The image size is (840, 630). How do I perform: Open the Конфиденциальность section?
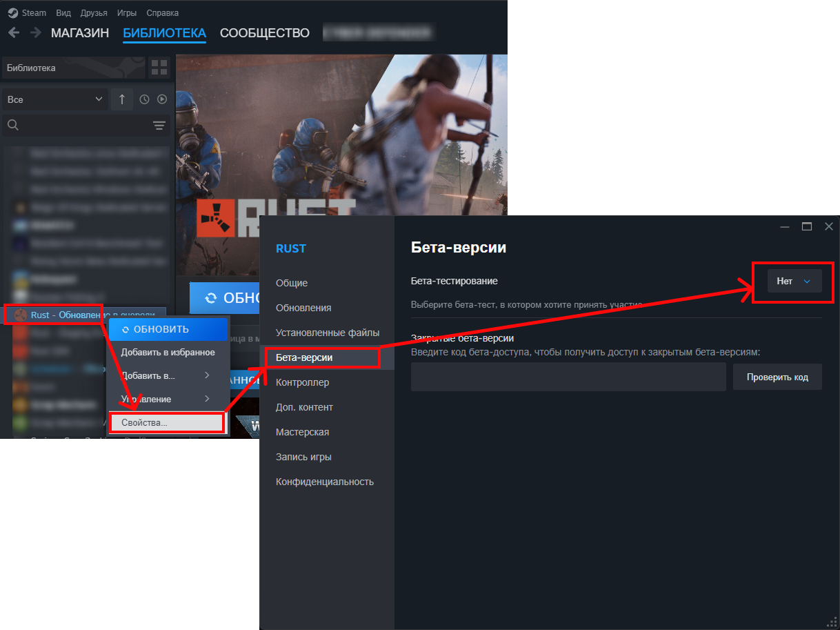click(327, 482)
